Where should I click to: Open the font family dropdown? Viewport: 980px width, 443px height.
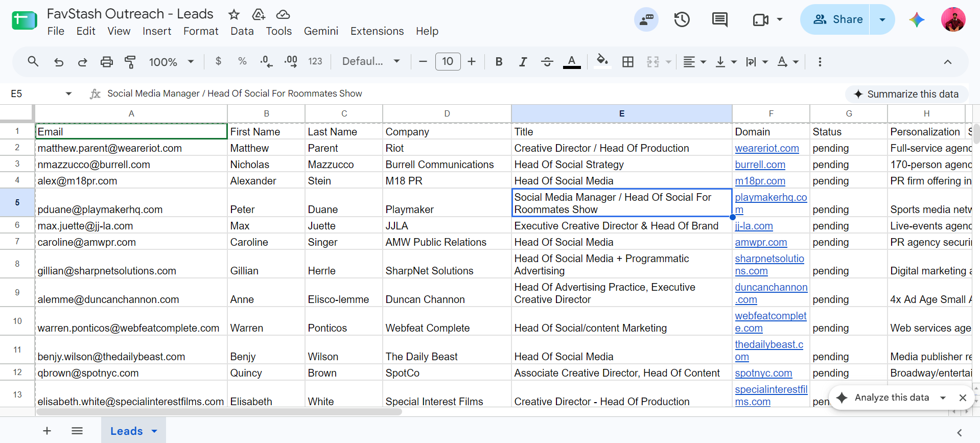click(x=371, y=61)
